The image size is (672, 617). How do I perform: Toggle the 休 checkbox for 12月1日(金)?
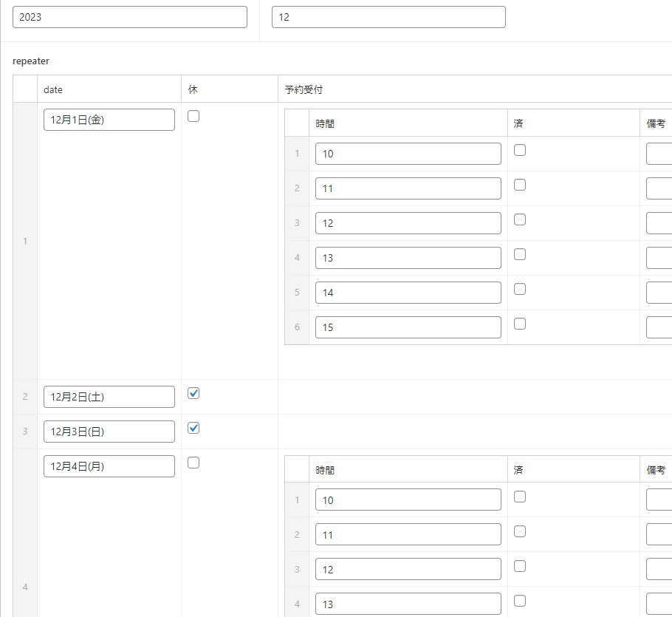coord(193,116)
